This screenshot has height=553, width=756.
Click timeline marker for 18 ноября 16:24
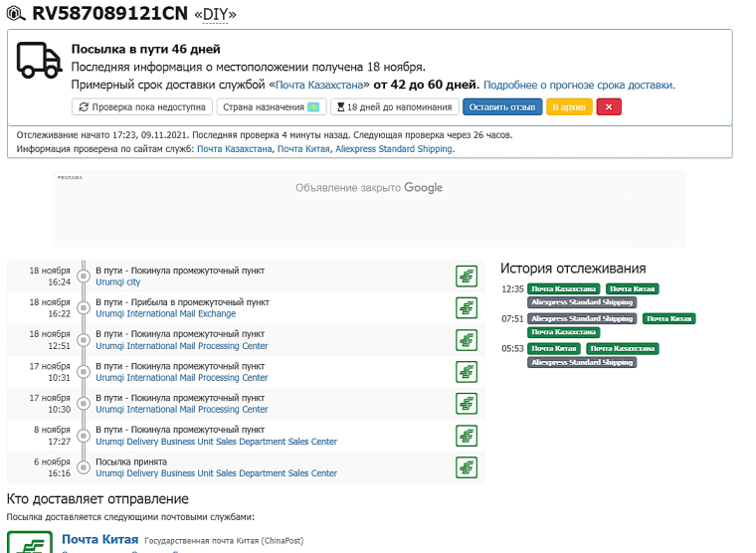coord(84,276)
